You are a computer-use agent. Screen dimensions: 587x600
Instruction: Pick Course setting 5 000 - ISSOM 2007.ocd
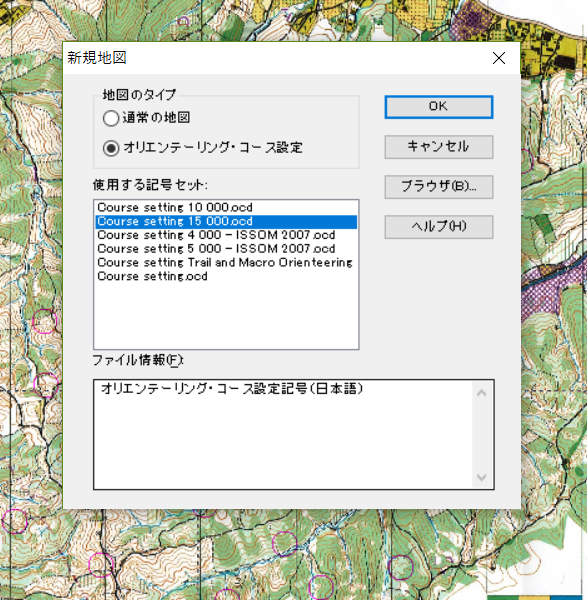[226, 249]
